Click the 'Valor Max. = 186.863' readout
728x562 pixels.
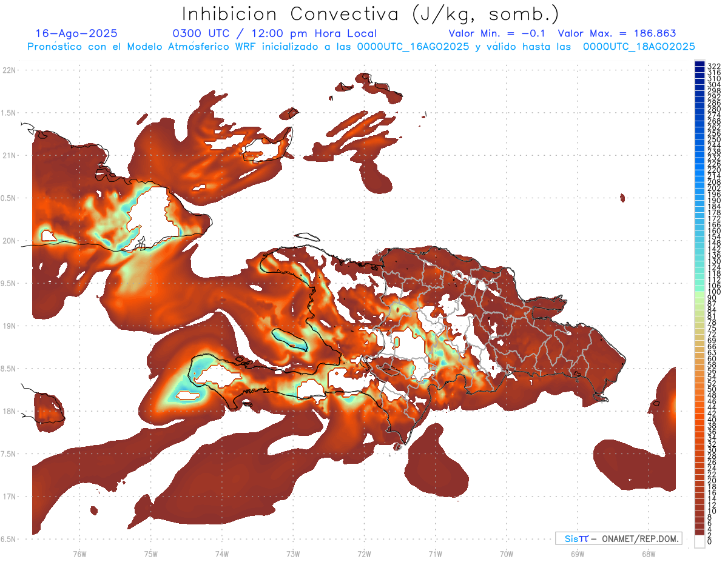[x=616, y=34]
